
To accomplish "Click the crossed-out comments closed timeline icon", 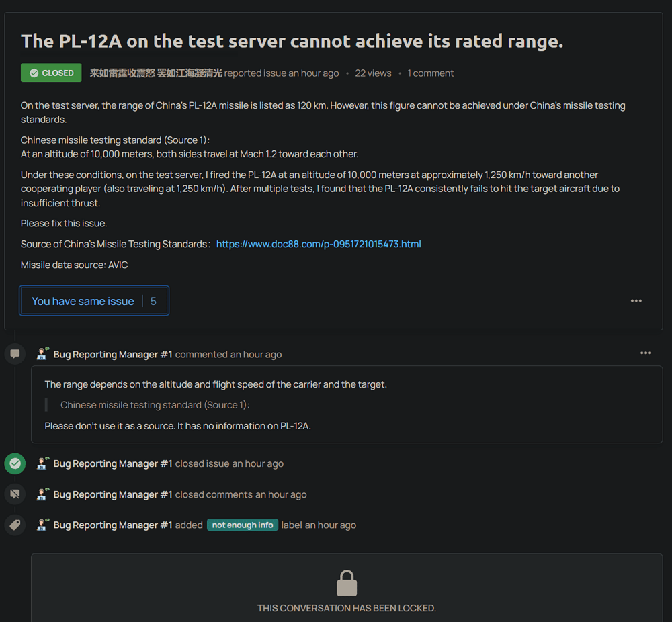I will (x=15, y=494).
